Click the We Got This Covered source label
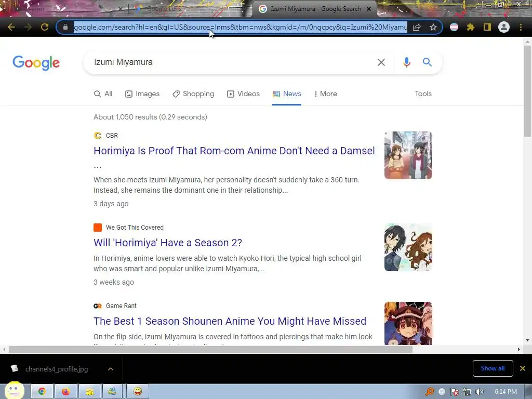 tap(135, 228)
